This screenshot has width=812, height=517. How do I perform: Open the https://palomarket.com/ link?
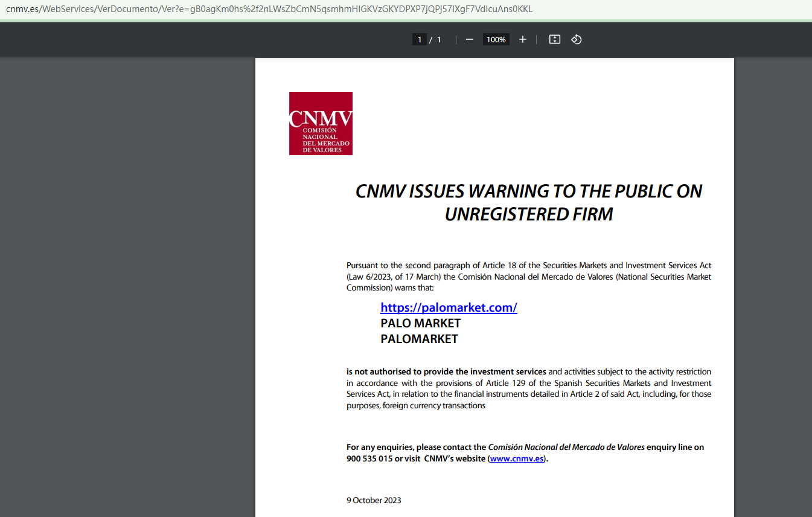449,307
